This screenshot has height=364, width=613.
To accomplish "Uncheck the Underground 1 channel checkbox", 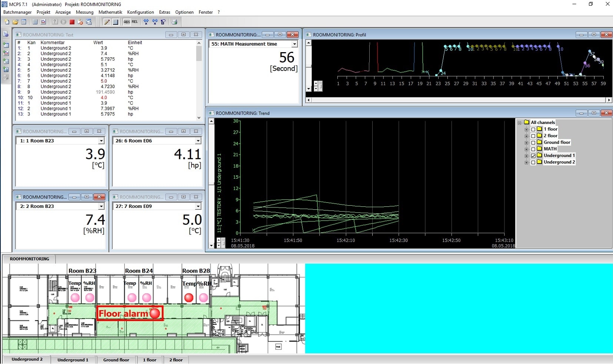I will [x=533, y=155].
